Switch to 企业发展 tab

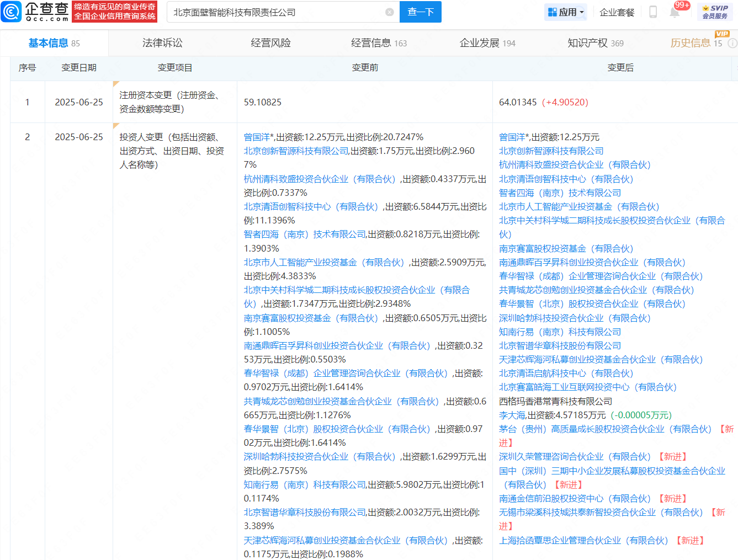(487, 43)
